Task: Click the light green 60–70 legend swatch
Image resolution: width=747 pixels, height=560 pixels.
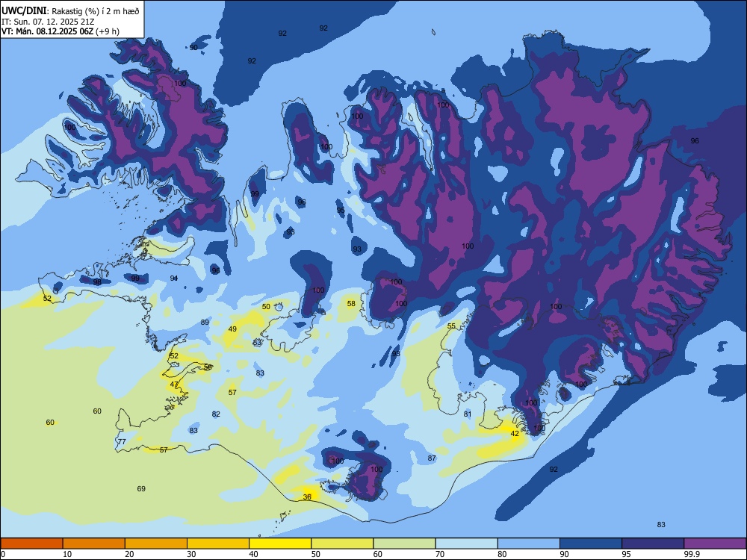Action: [x=404, y=544]
